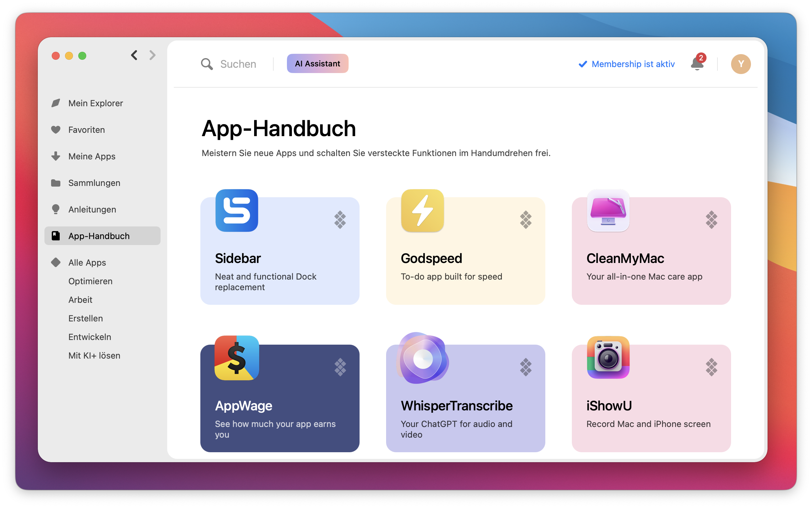
Task: Select the Entwickeln category
Action: point(90,337)
